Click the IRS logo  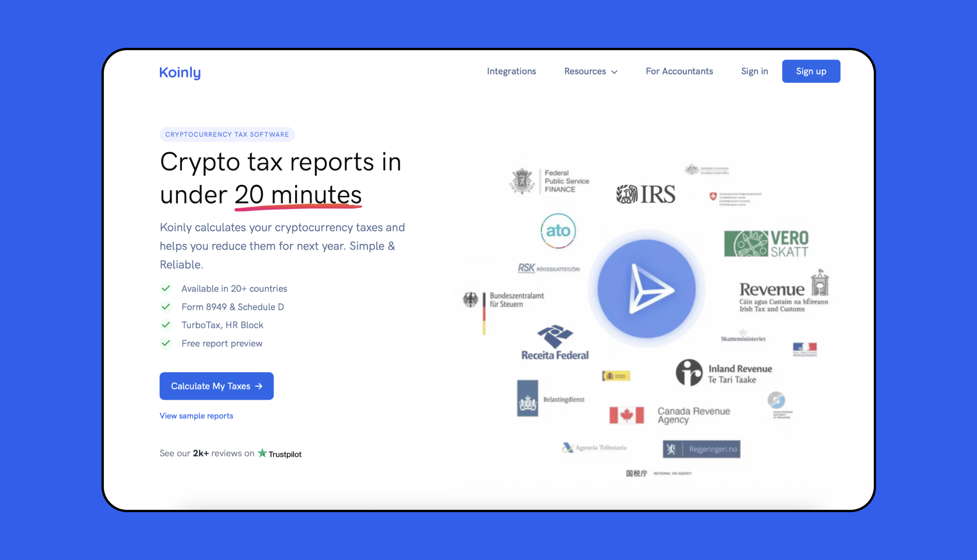pyautogui.click(x=646, y=193)
